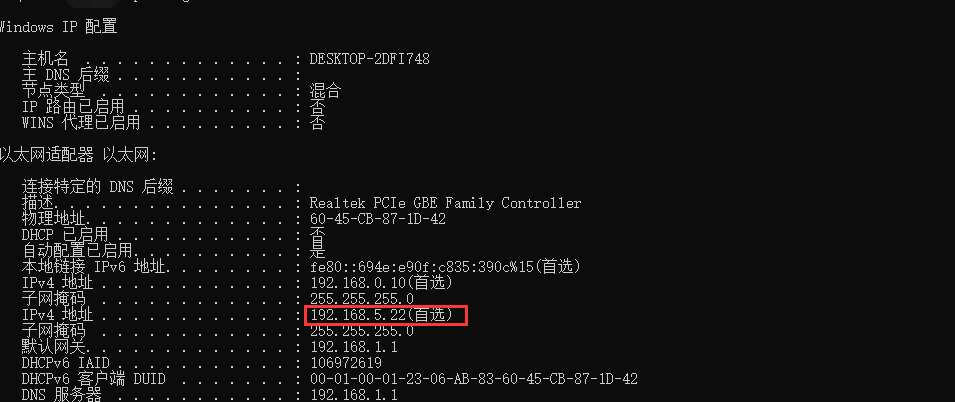Click the MAC address 60-45-CB-87-1D-42
Viewport: 955px width, 402px height.
click(378, 219)
